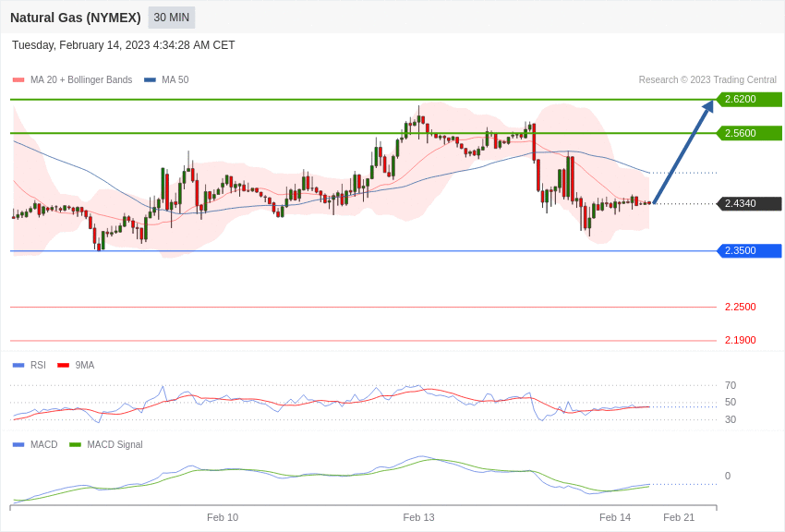785x532 pixels.
Task: Click the Natural Gas (NYMEX) title
Action: 76,18
